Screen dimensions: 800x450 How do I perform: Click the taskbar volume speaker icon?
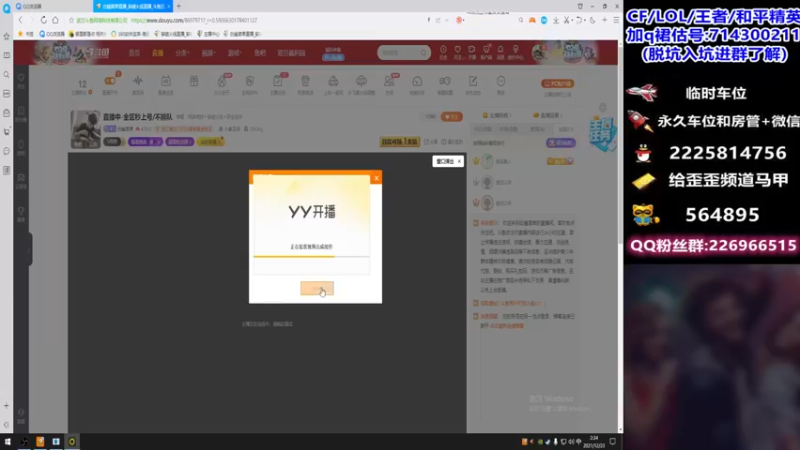coord(571,442)
